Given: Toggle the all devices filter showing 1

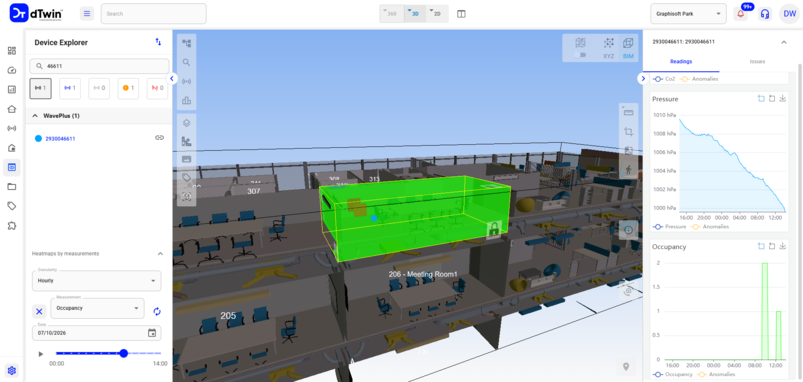Looking at the screenshot, I should [x=40, y=88].
